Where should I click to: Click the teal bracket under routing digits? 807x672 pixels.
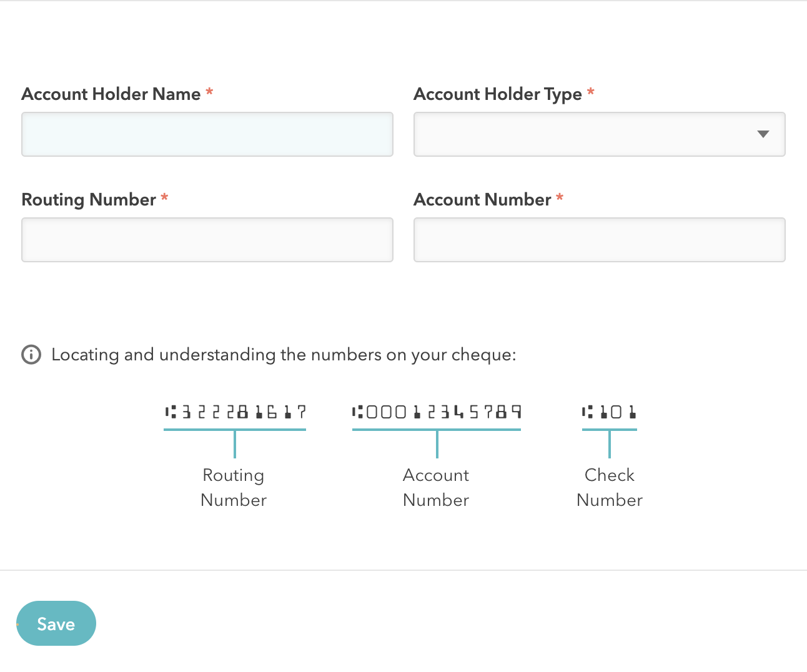pos(235,443)
